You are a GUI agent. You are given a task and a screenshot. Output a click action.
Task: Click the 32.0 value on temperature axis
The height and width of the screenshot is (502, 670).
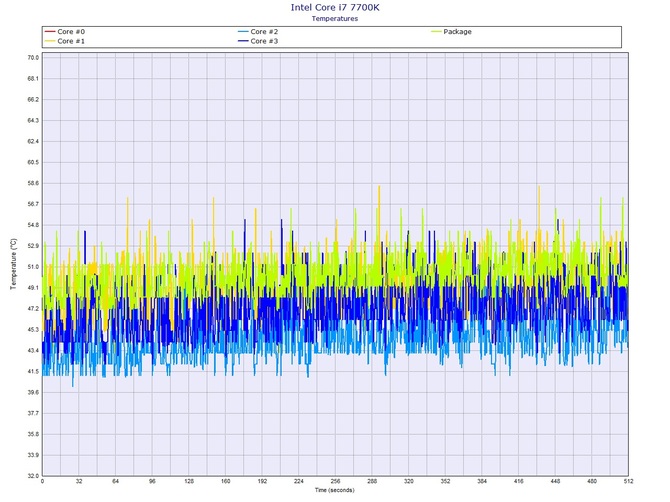tap(33, 476)
